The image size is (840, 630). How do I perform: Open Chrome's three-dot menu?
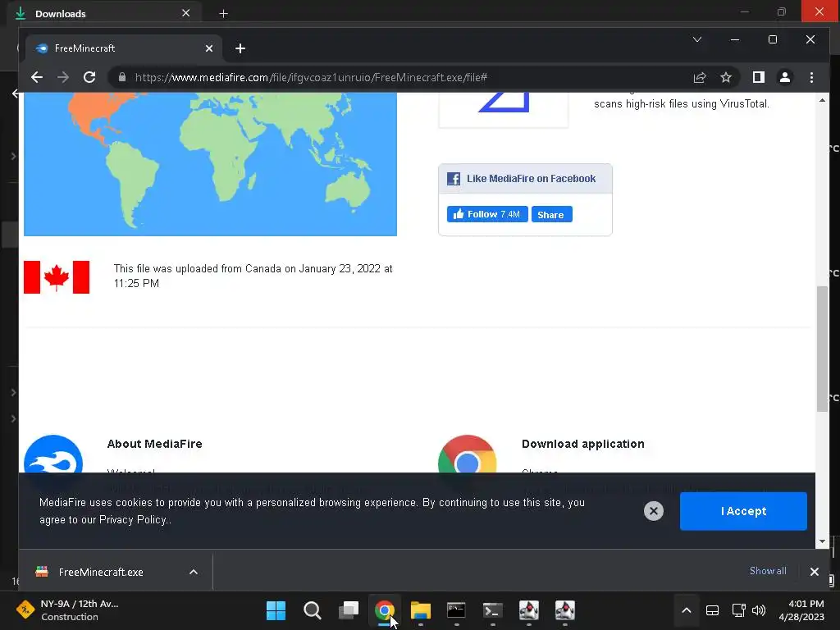coord(811,77)
